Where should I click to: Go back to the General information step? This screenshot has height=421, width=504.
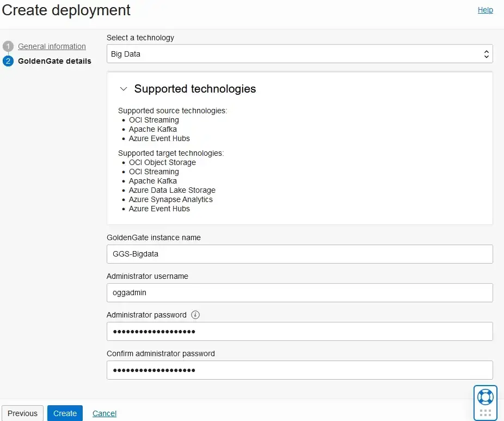tap(52, 46)
